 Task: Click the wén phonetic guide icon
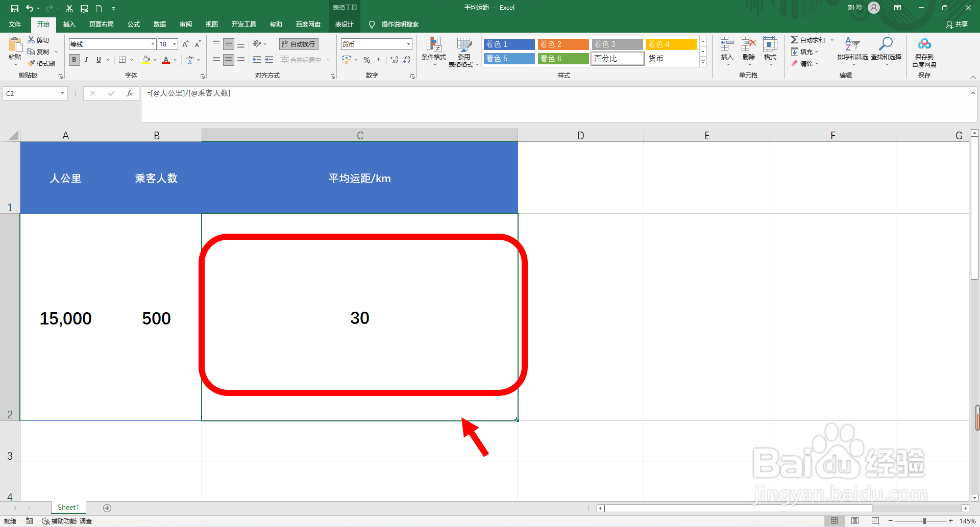coord(190,60)
